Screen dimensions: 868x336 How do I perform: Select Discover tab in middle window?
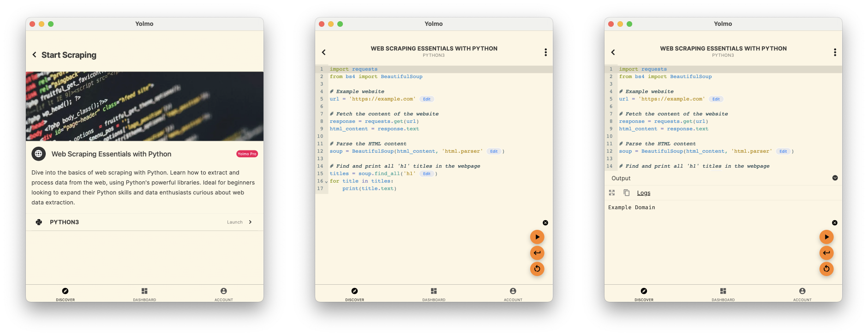pos(354,294)
